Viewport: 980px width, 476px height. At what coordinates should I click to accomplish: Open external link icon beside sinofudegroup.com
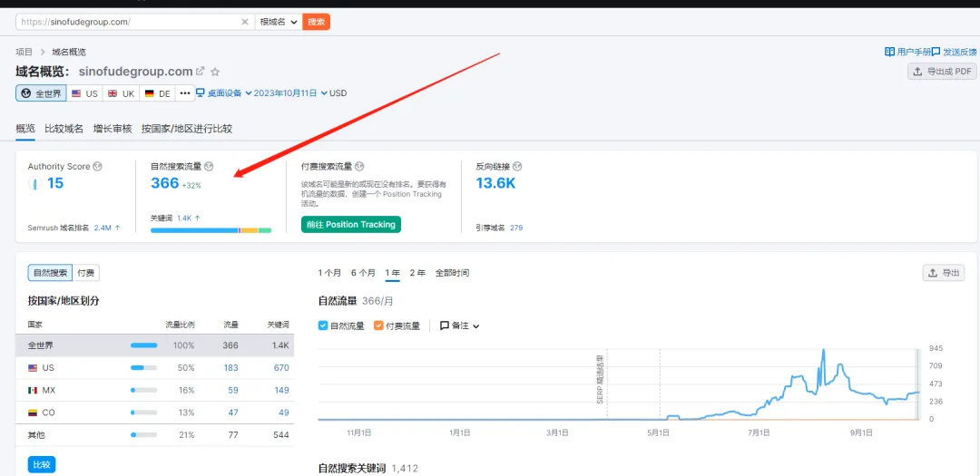coord(201,72)
